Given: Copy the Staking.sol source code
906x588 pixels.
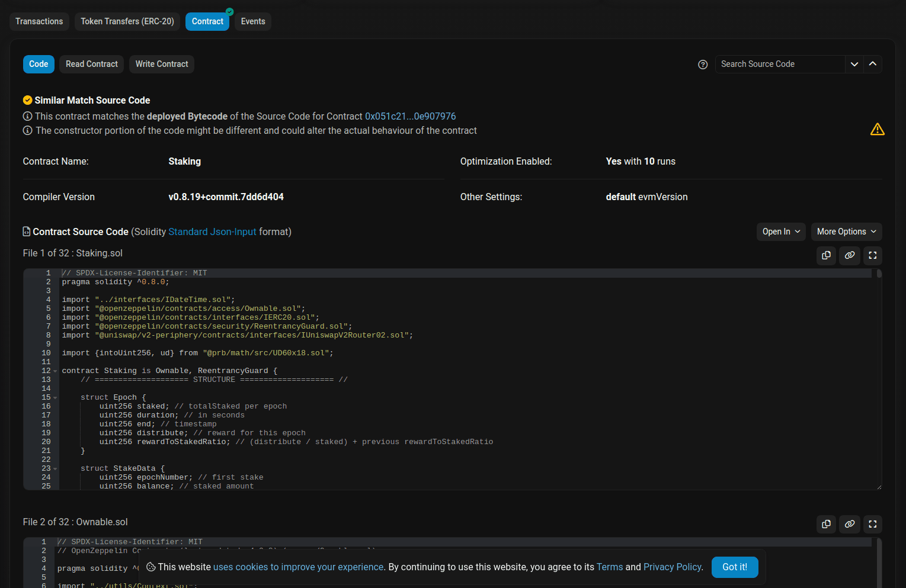Looking at the screenshot, I should coord(826,255).
